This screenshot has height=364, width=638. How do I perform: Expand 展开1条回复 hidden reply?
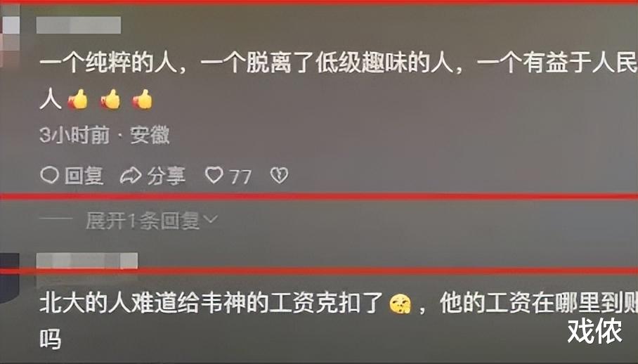143,221
